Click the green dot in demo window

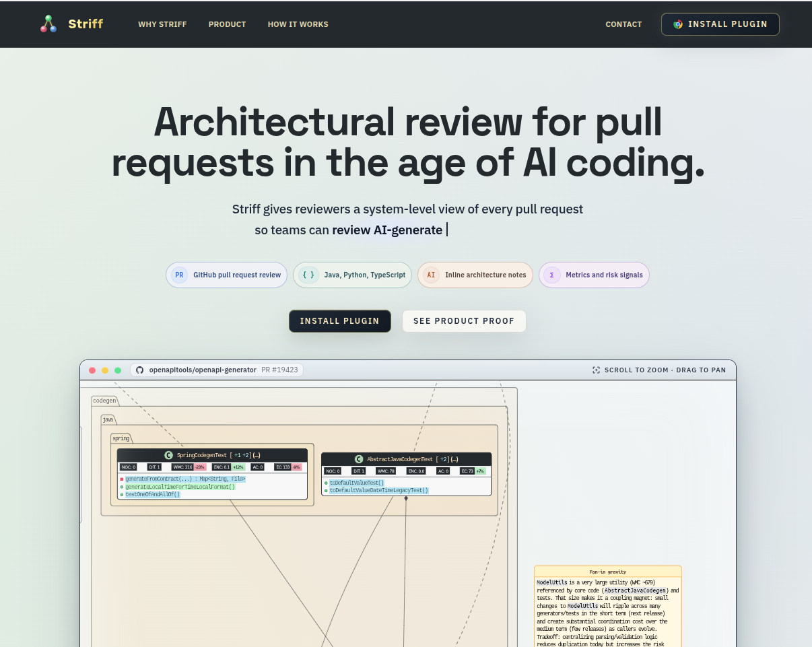click(118, 370)
